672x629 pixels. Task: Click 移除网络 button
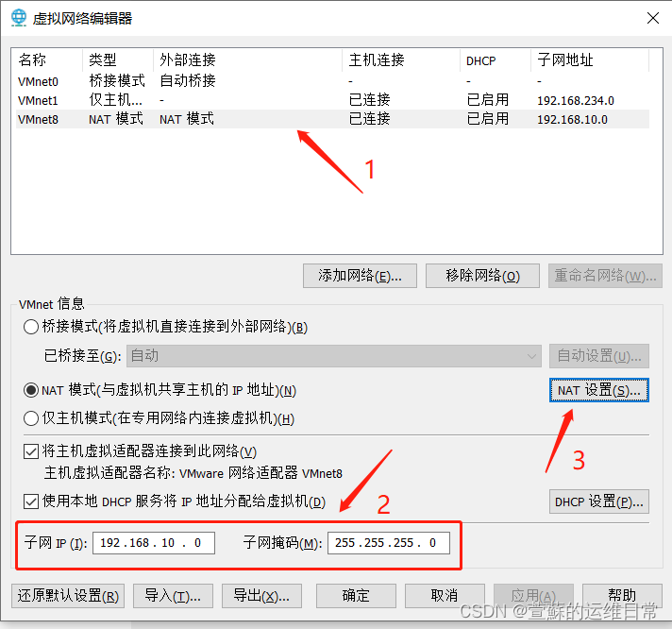pyautogui.click(x=482, y=276)
